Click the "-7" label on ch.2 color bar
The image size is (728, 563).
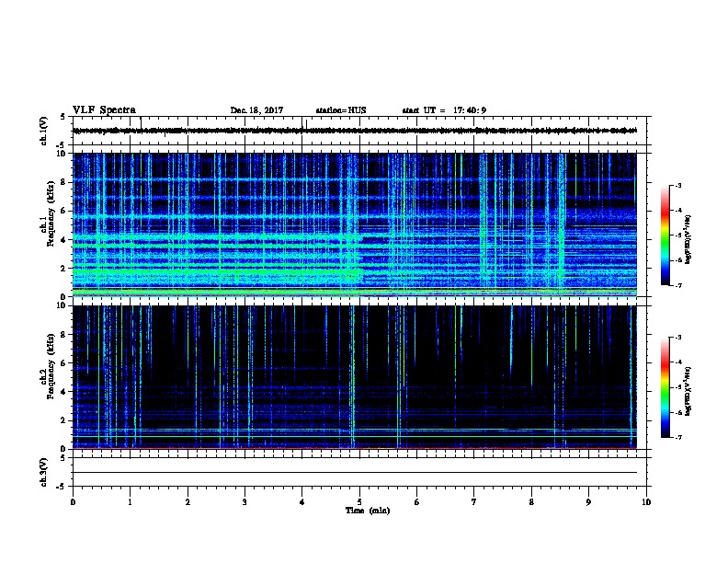coord(678,437)
